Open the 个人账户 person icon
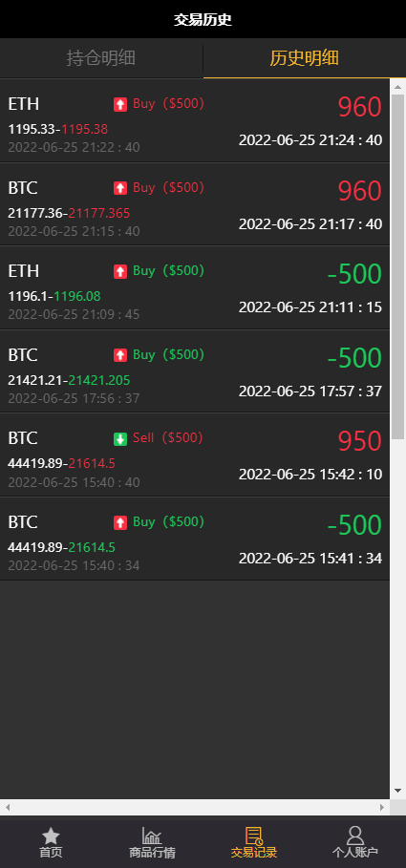406x868 pixels. coord(355,836)
